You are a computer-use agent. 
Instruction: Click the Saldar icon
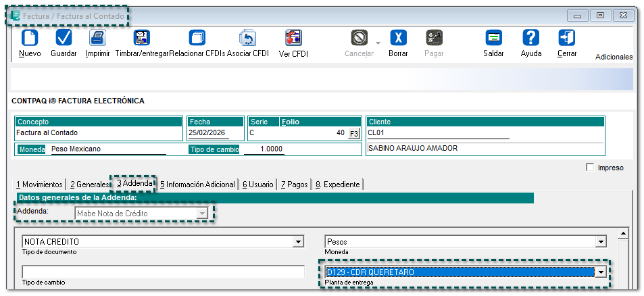493,38
